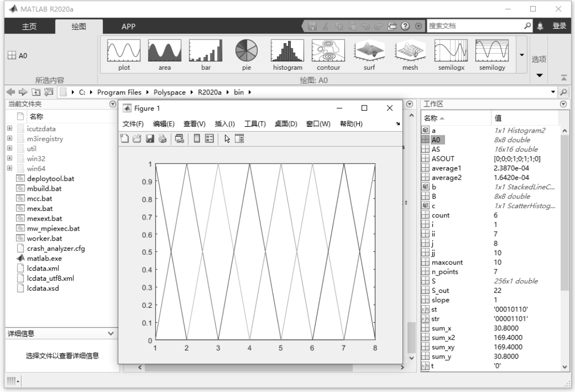This screenshot has width=575, height=392.
Task: Open the 插入(I) menu in Figure 1
Action: coord(225,124)
